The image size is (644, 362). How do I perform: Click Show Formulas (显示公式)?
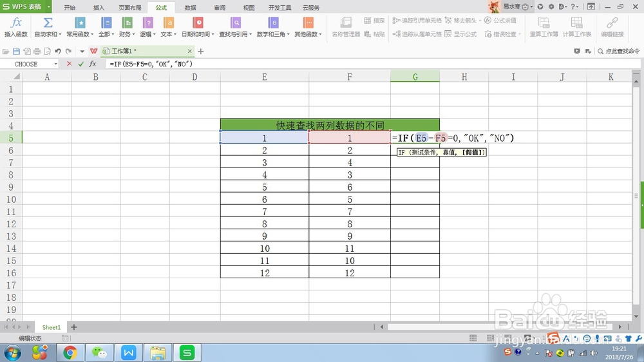[461, 34]
